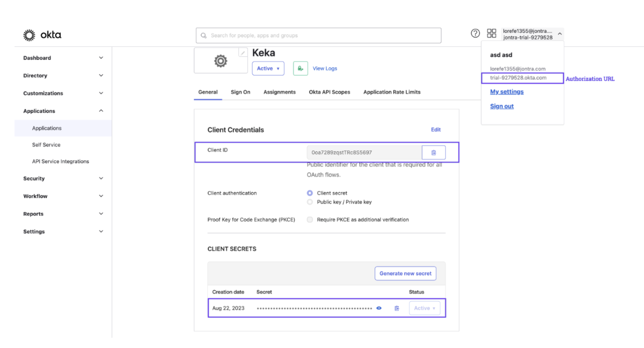Click the green lock provisioning icon button
This screenshot has height=348, width=644.
click(300, 68)
